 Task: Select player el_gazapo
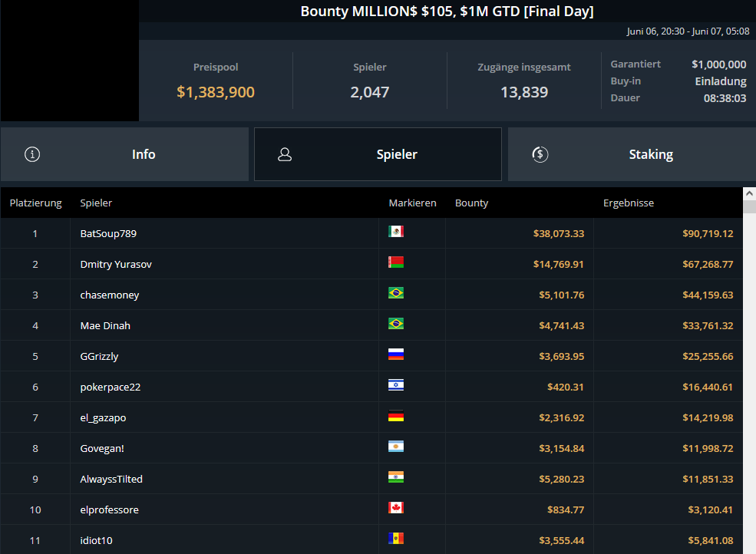coord(103,417)
